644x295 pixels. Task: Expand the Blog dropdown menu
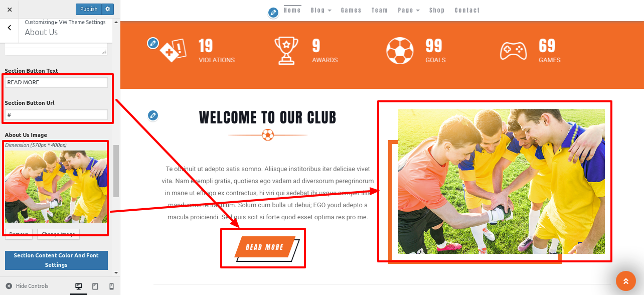pyautogui.click(x=321, y=10)
